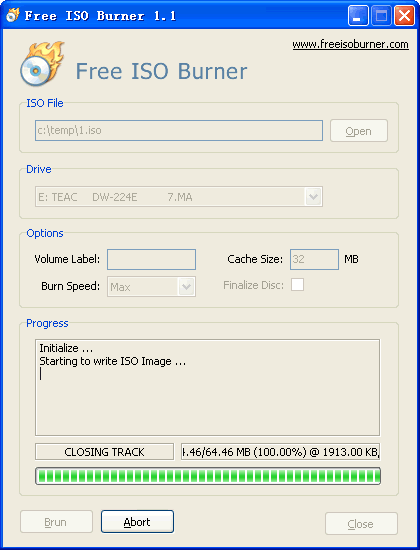Click the ISO file path text box
420x550 pixels.
pos(179,131)
